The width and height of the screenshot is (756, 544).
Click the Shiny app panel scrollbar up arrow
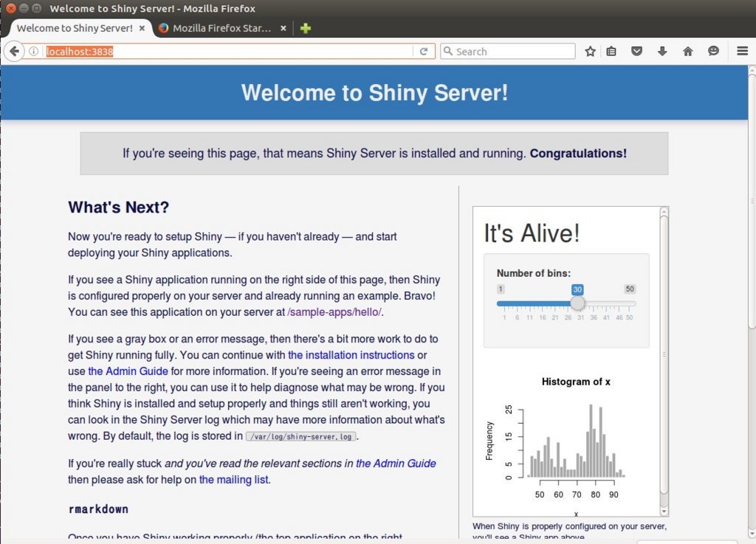664,212
